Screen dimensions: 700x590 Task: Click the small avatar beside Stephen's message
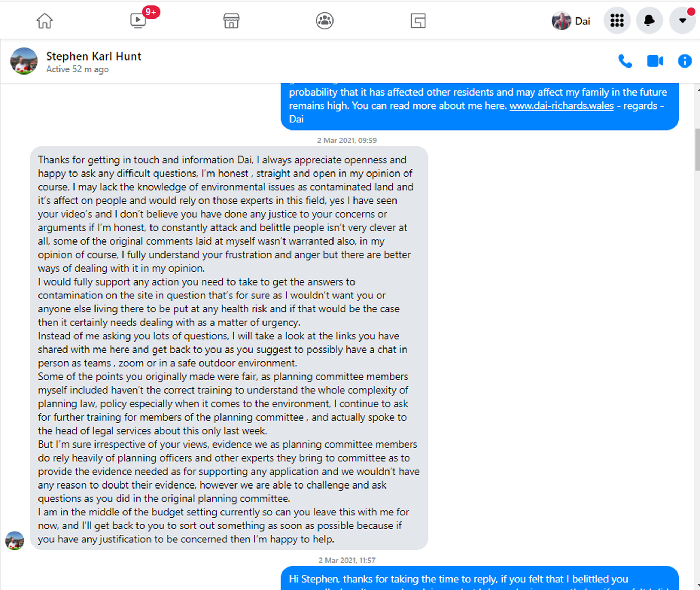tap(15, 541)
